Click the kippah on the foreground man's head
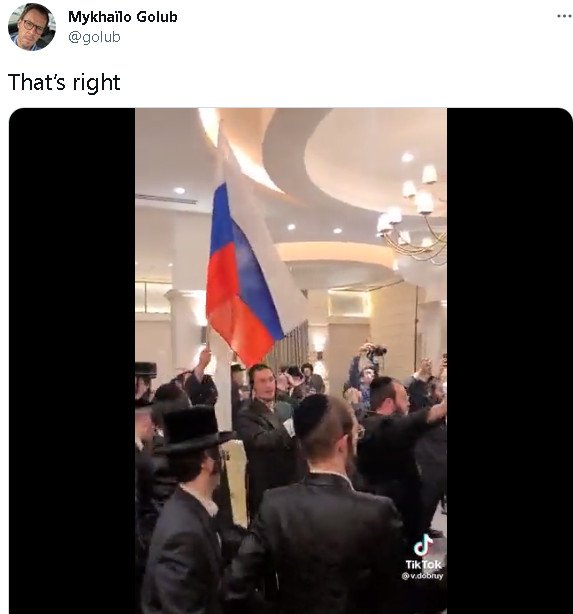The image size is (573, 614). coord(311,415)
